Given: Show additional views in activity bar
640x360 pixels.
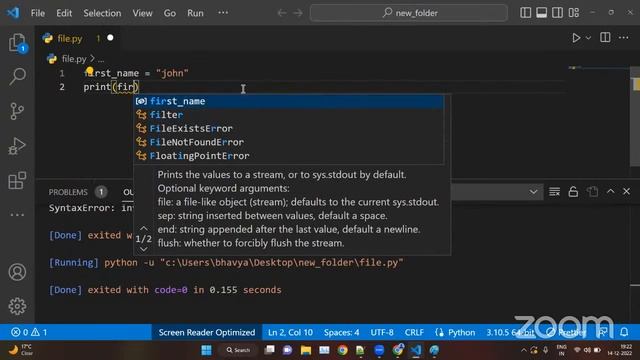Looking at the screenshot, I should 17,215.
